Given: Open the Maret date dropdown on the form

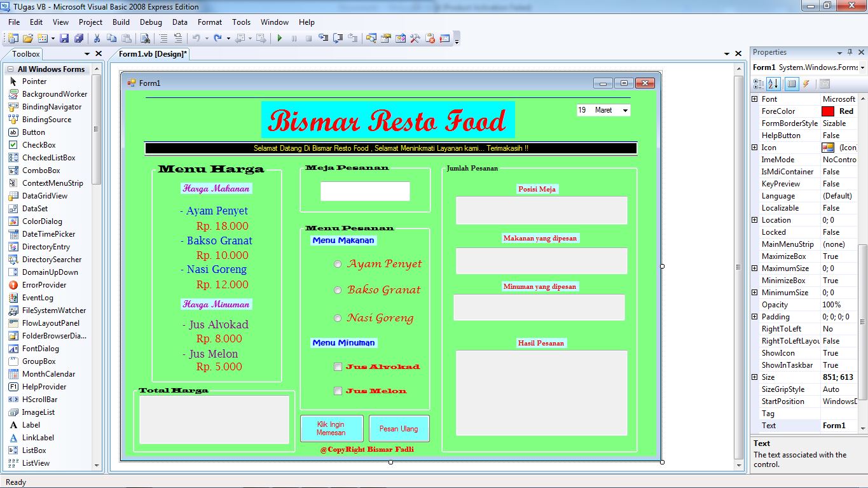Looking at the screenshot, I should [x=625, y=109].
